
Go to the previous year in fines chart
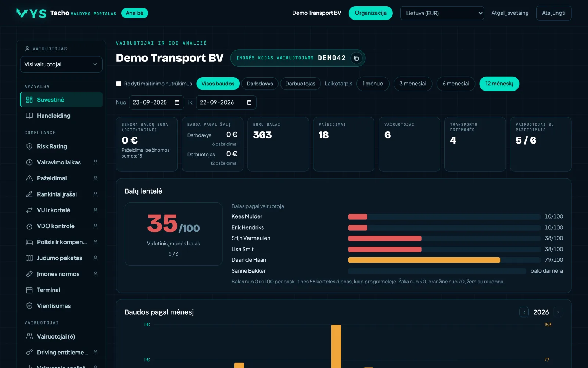point(524,312)
